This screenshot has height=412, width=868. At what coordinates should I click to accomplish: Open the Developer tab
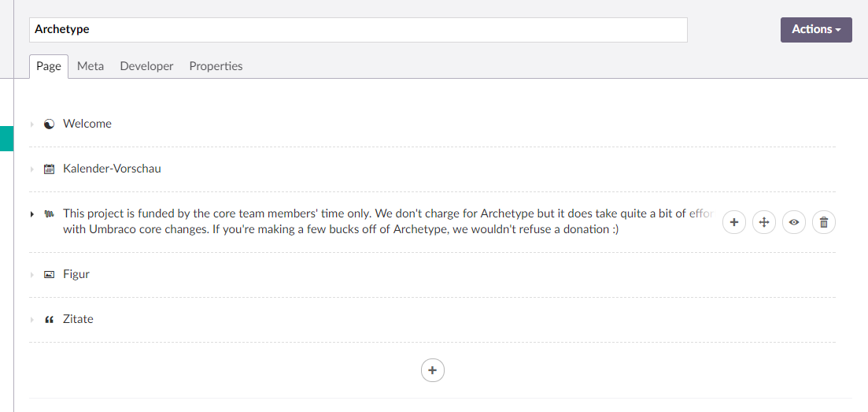[146, 66]
